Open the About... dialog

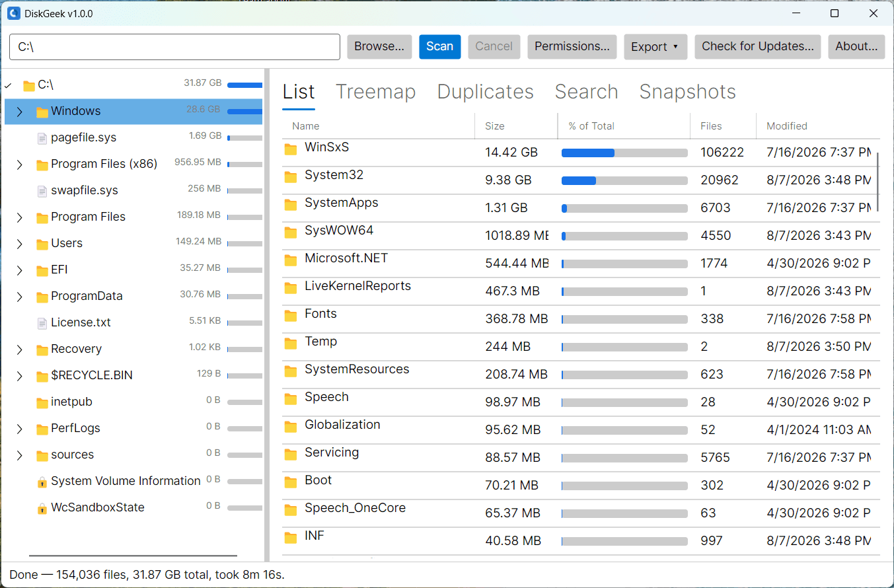[x=856, y=46]
